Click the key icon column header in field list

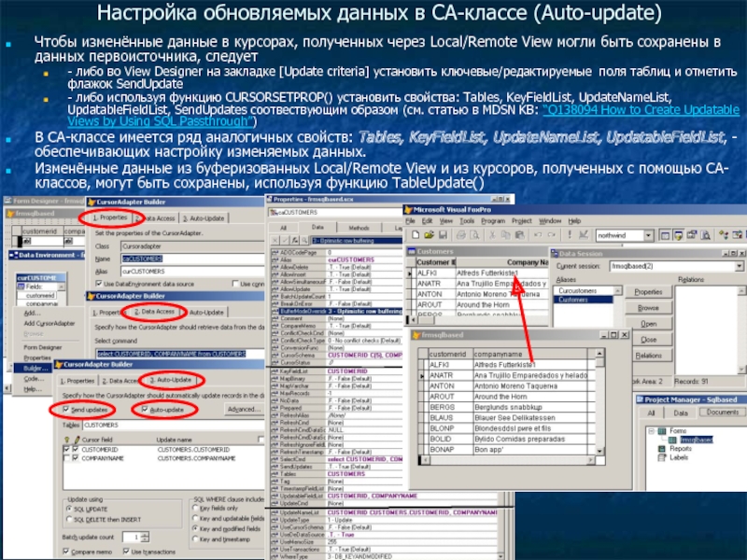click(66, 440)
